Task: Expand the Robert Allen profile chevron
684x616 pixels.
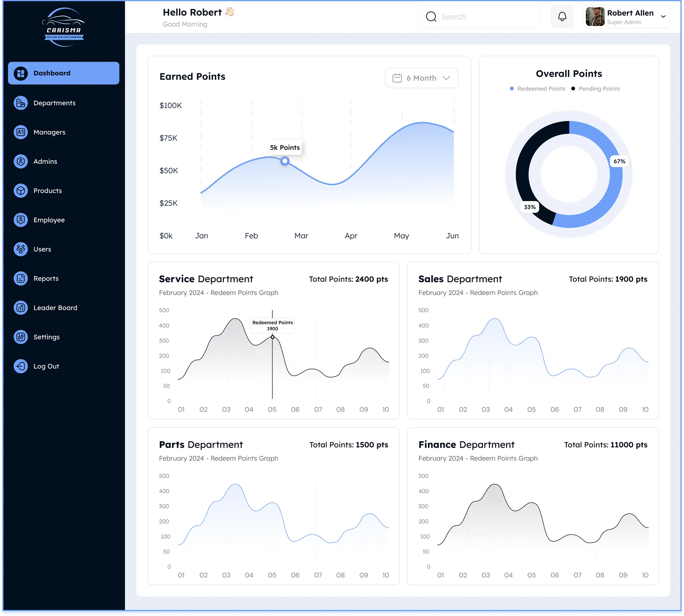Action: click(663, 17)
